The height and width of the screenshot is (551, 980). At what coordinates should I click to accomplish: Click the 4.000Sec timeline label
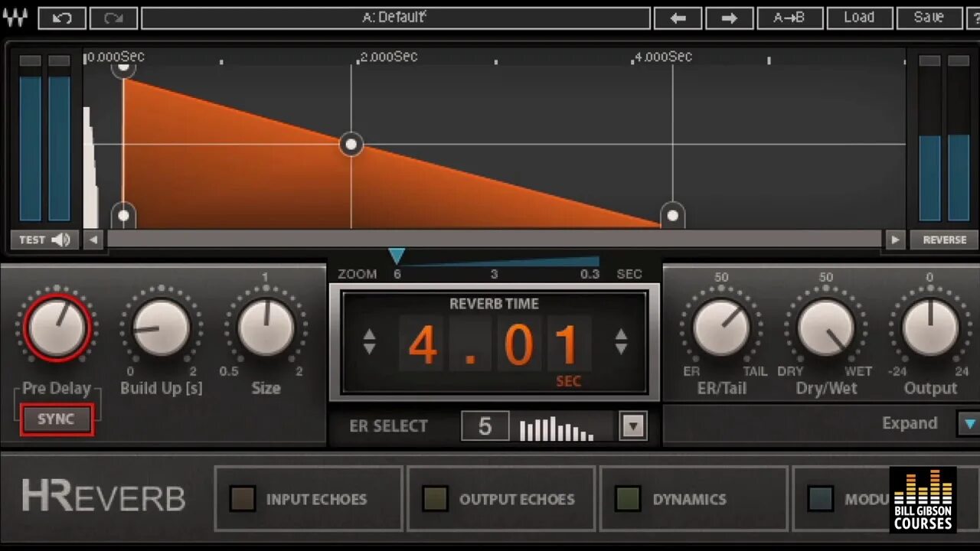click(663, 57)
